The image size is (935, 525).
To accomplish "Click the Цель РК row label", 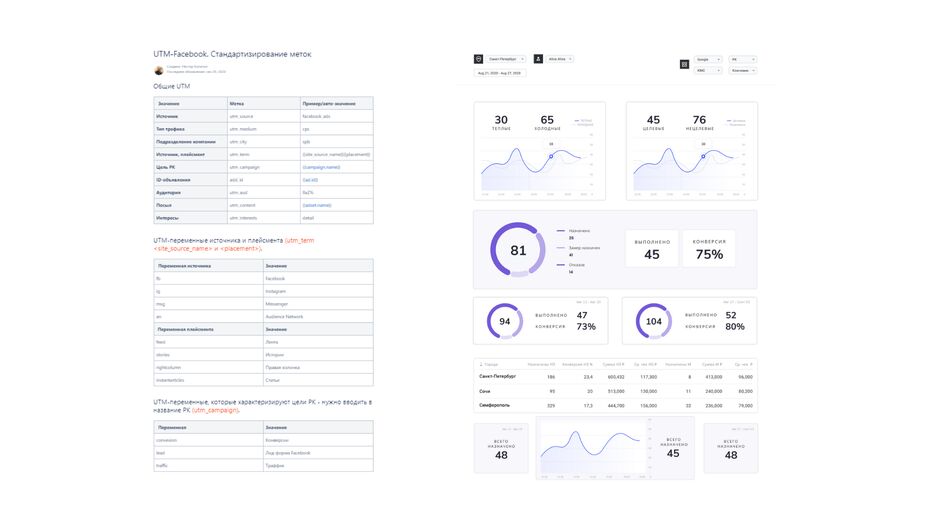I will click(x=165, y=167).
